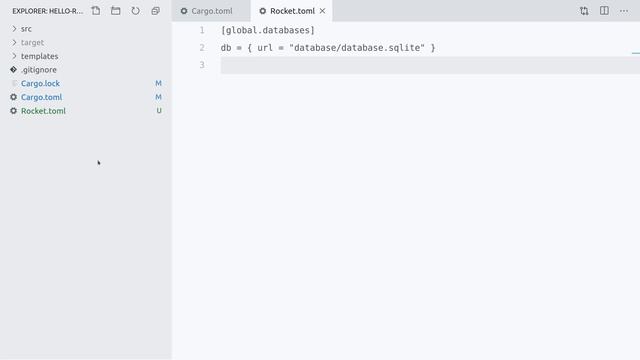640x360 pixels.
Task: Place cursor on empty line 3
Action: 430,65
